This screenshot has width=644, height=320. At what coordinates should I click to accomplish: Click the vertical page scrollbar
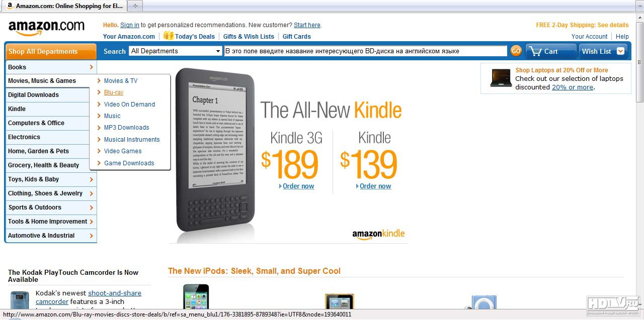pos(639,161)
